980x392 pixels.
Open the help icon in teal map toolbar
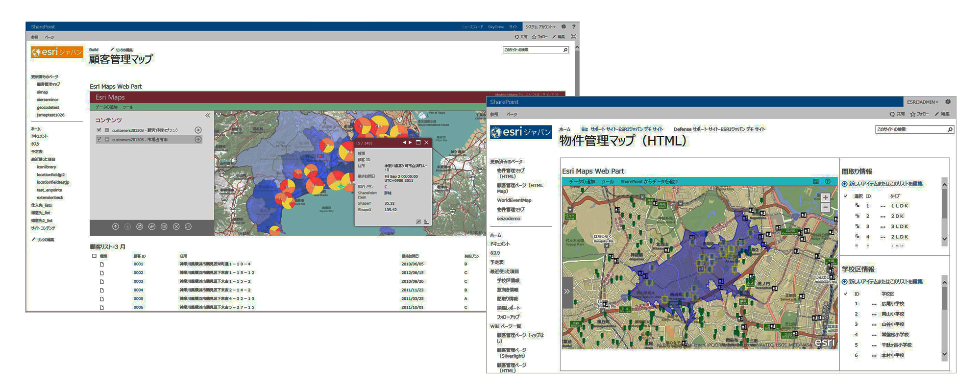pyautogui.click(x=828, y=181)
